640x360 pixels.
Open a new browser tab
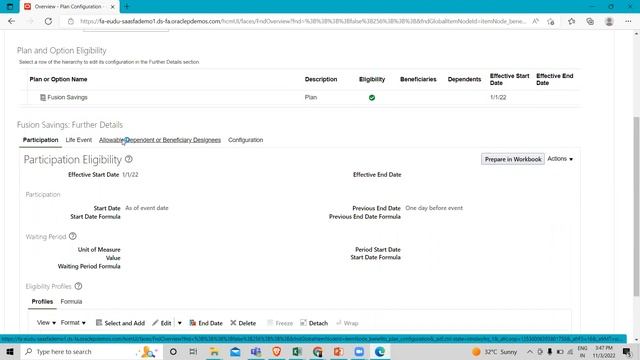(x=127, y=7)
